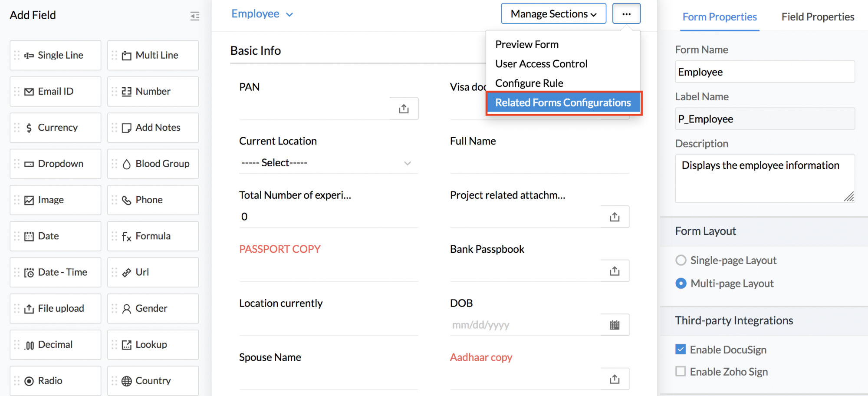
Task: Click upload icon for Project related attachments
Action: tap(614, 217)
